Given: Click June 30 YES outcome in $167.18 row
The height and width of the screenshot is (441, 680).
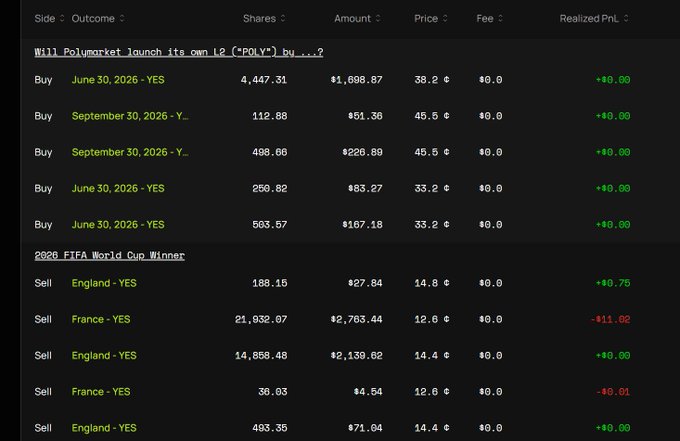Looking at the screenshot, I should point(118,225).
